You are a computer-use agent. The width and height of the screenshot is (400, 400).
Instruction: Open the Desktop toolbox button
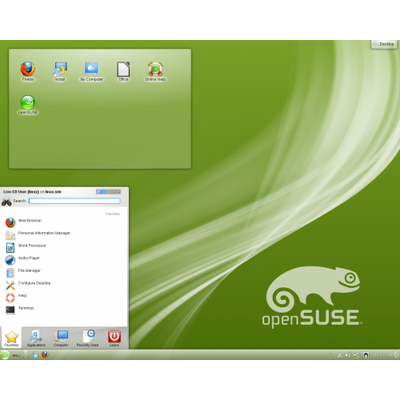[384, 44]
